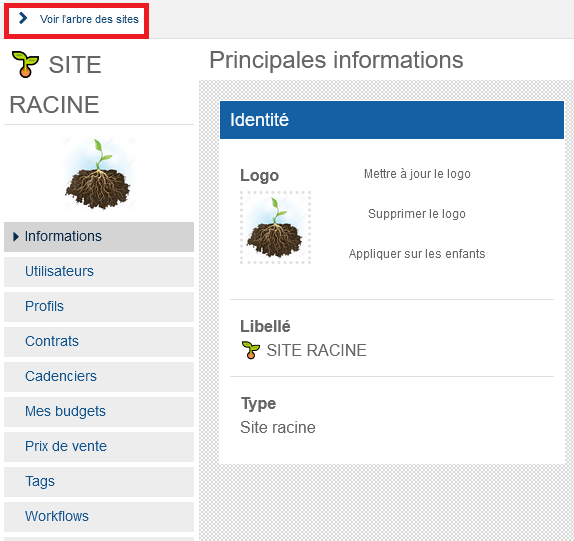Go to Prix de vente
Screen dimensions: 574x541
pyautogui.click(x=99, y=447)
